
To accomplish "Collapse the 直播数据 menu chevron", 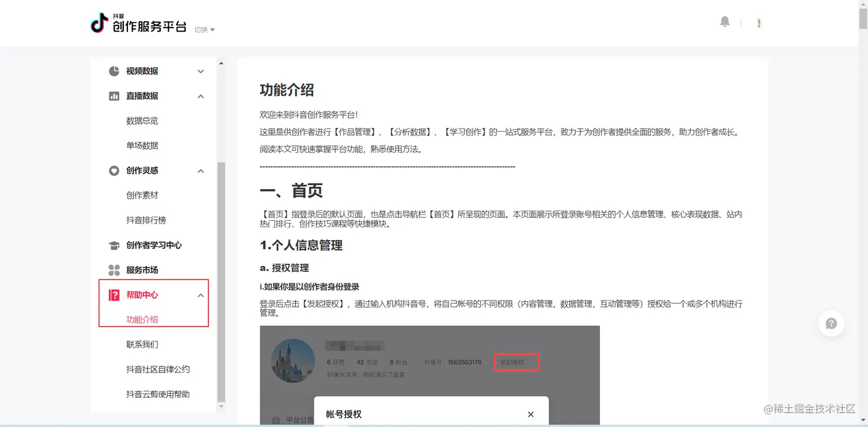I will pos(200,96).
